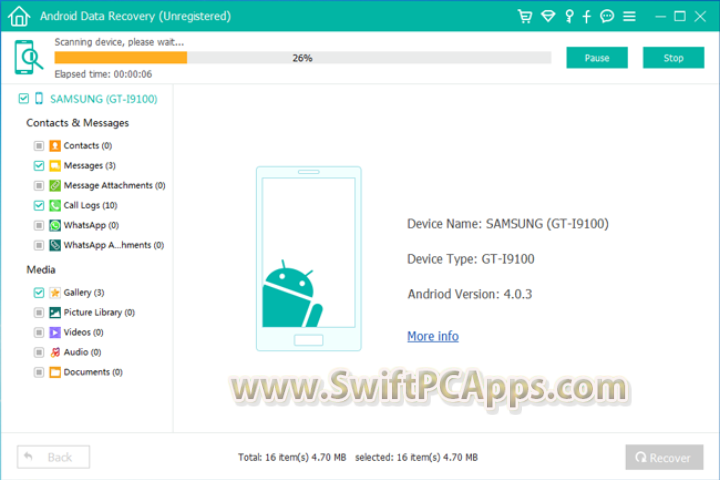Click the diamond icon in title bar
This screenshot has height=480, width=720.
pos(548,17)
